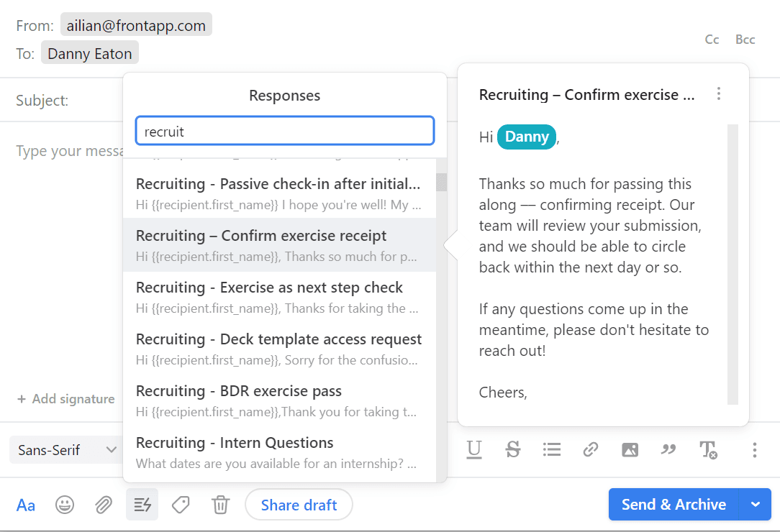Image resolution: width=780 pixels, height=532 pixels.
Task: Select Recruiting - Passive check-in response
Action: coord(279,194)
